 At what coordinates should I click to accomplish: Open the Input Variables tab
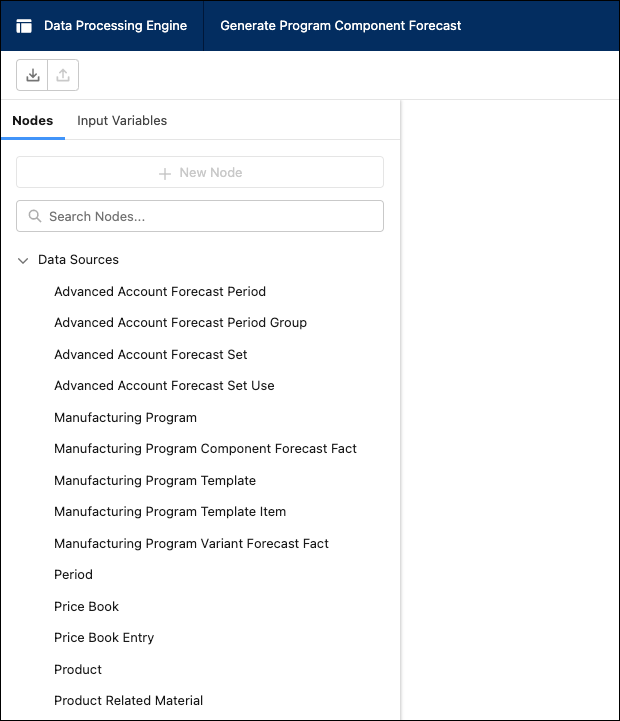pos(122,120)
